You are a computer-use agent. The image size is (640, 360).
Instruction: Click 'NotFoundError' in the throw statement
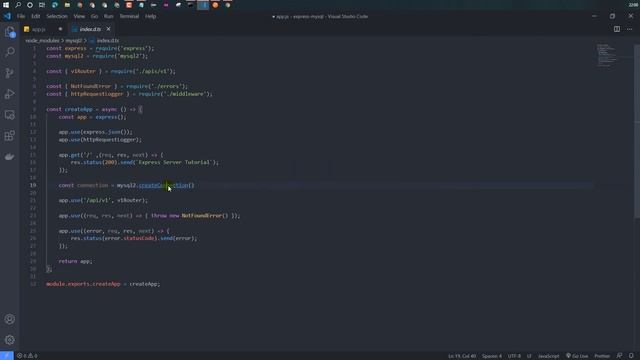[x=202, y=216]
